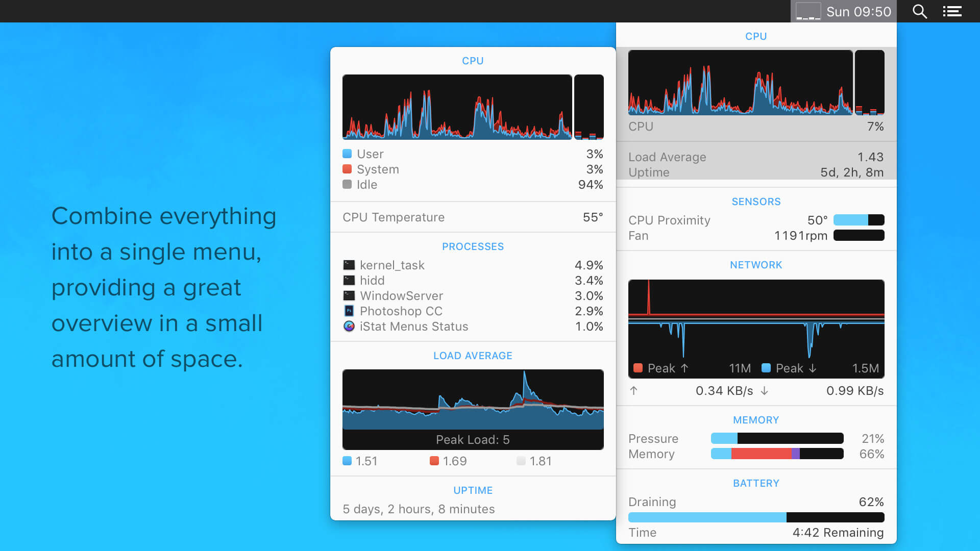This screenshot has height=551, width=980.
Task: Drag the battery draining progress slider
Action: (x=786, y=517)
